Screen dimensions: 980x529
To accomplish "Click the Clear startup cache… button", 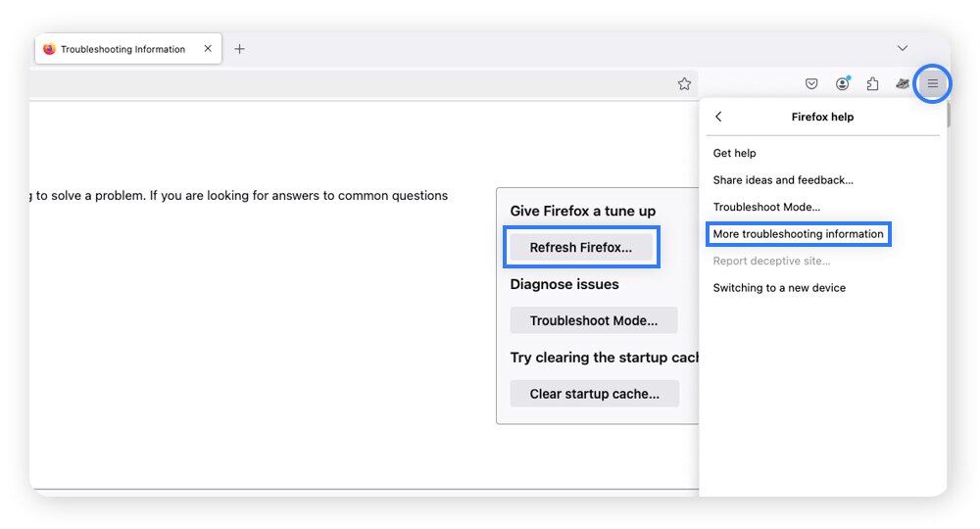I will 595,394.
